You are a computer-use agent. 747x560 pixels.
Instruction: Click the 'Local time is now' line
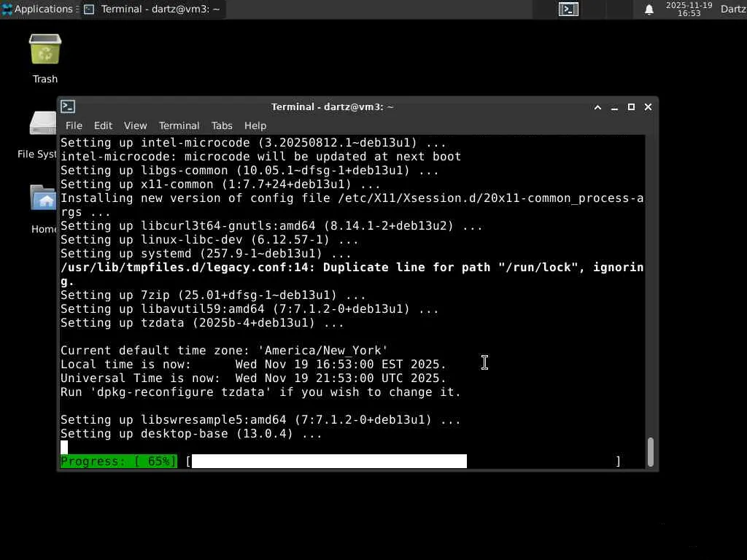point(253,365)
